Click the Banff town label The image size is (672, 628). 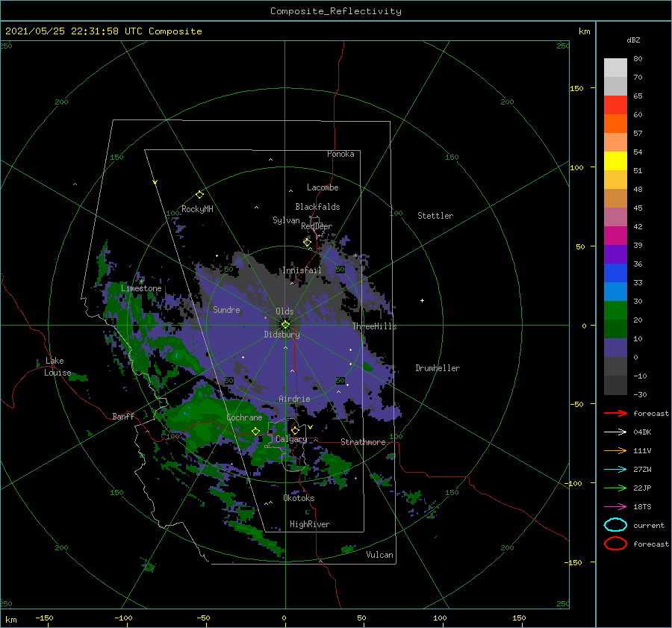click(x=123, y=416)
